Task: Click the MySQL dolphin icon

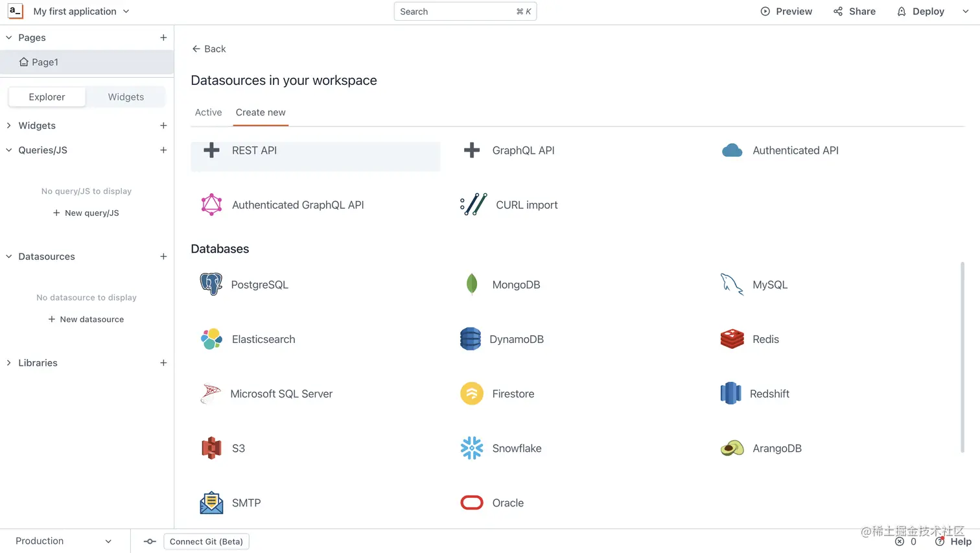Action: pos(732,284)
